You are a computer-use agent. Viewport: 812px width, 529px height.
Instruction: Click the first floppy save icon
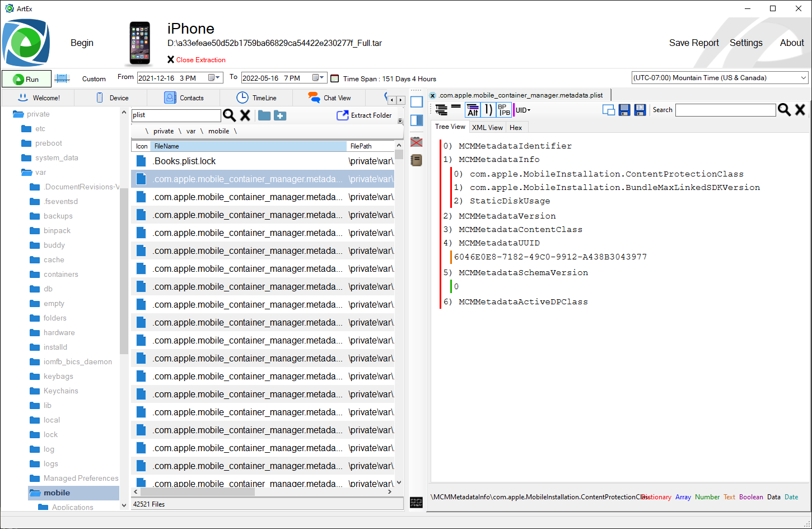tap(624, 110)
